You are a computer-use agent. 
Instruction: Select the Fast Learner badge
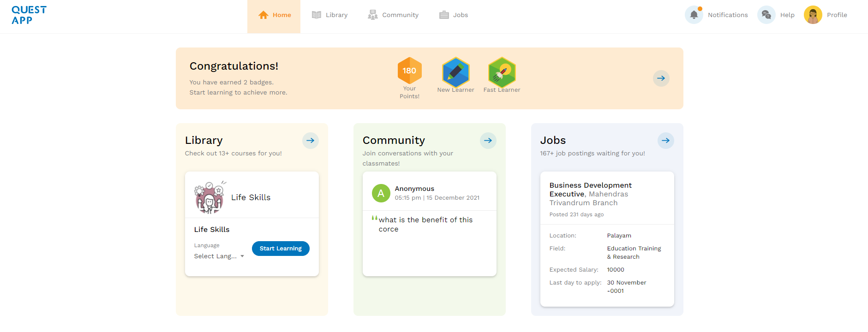tap(502, 72)
